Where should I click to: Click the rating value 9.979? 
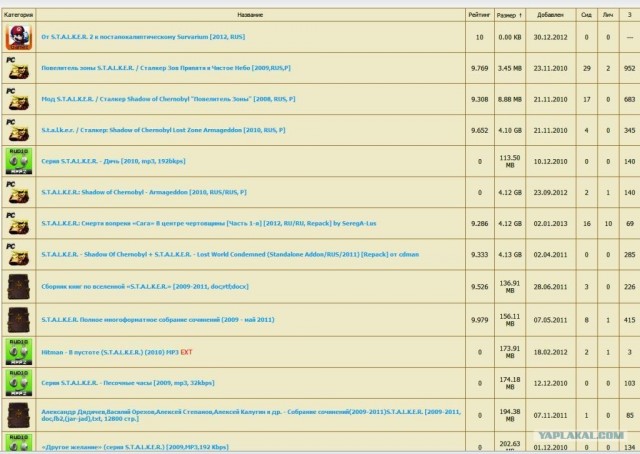click(x=479, y=320)
